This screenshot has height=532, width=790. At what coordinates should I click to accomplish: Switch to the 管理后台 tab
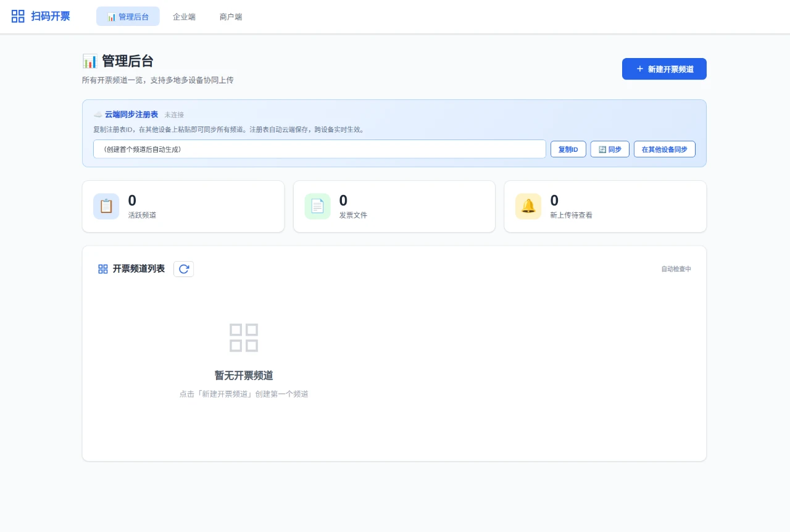click(x=128, y=17)
